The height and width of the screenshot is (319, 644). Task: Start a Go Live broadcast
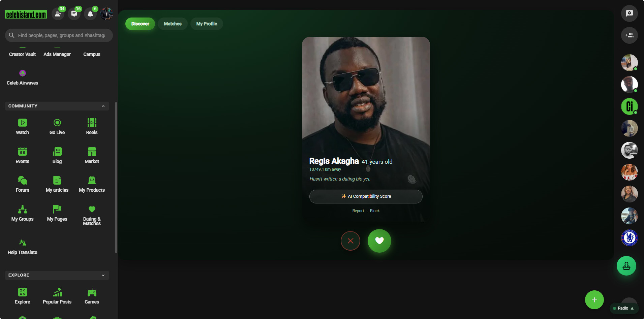57,127
